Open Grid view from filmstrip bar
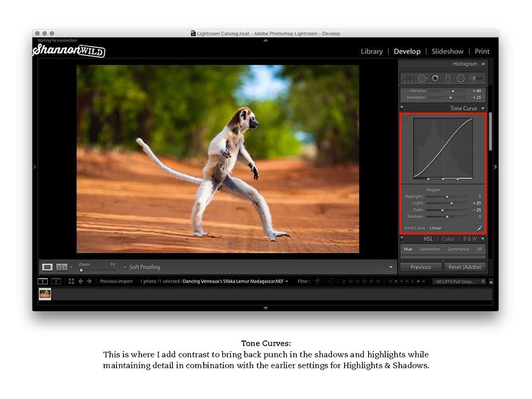The image size is (532, 399). coord(71,281)
